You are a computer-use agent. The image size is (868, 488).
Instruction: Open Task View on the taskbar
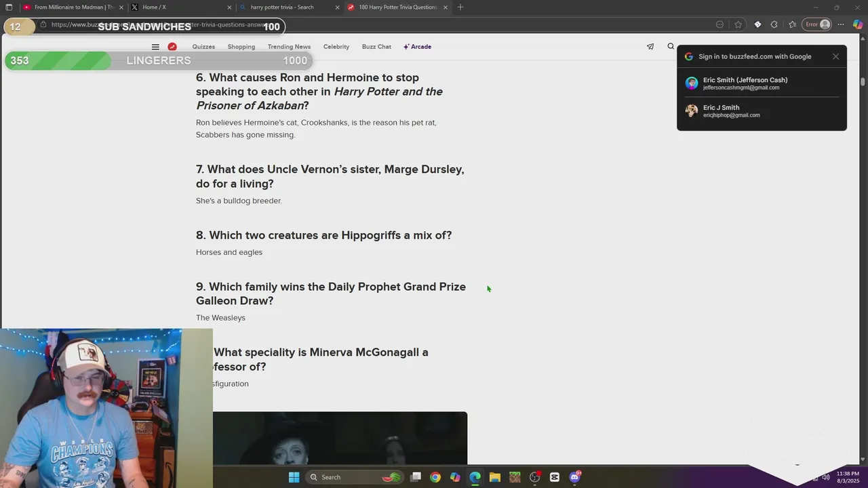point(416,477)
